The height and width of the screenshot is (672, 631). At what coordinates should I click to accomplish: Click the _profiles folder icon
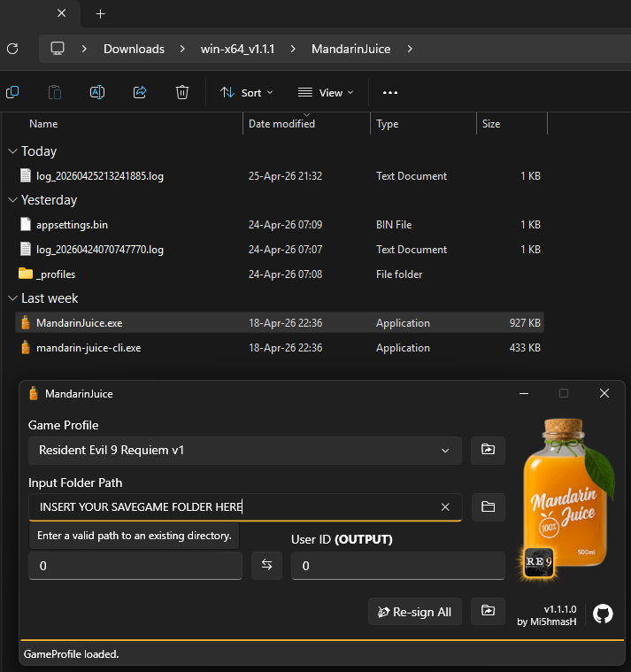coord(26,274)
